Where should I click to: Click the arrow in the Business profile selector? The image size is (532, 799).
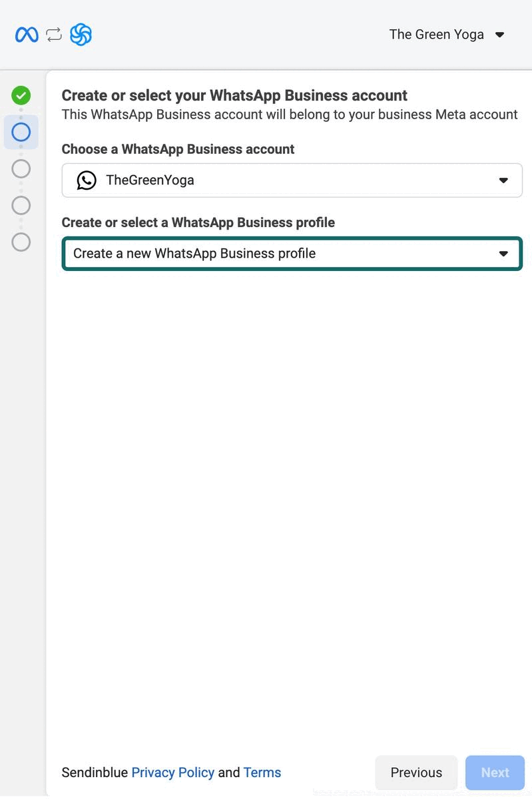tap(503, 254)
